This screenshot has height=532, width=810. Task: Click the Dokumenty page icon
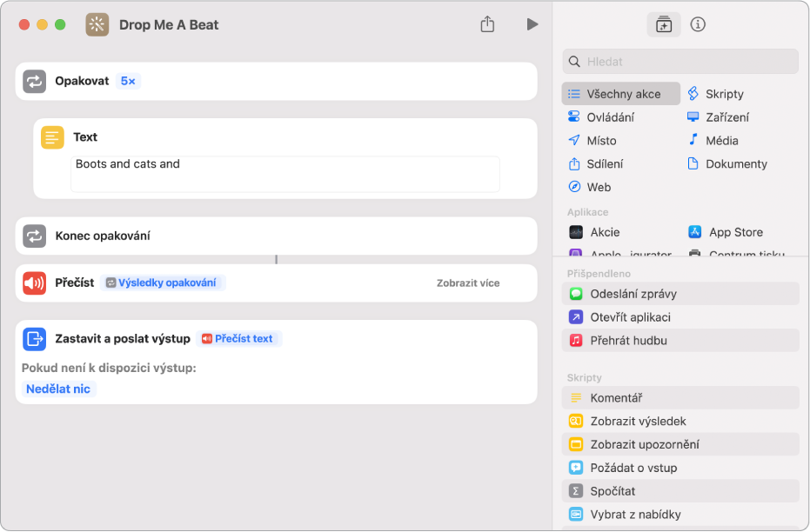coord(693,163)
